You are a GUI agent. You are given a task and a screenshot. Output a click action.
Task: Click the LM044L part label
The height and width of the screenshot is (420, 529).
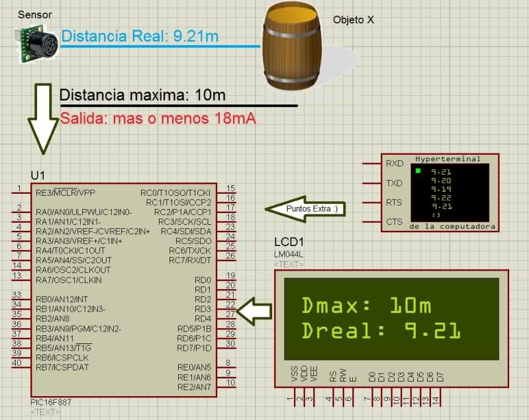[x=289, y=255]
